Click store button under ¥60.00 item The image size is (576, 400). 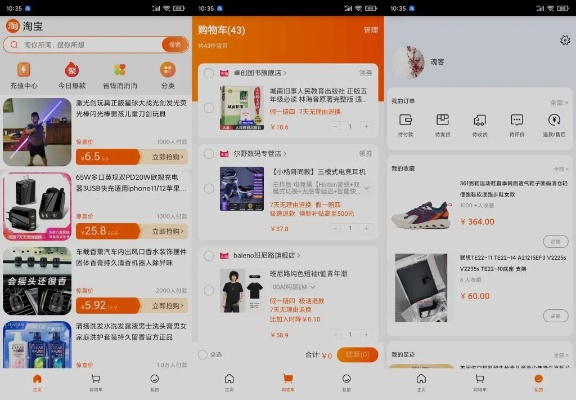(x=555, y=316)
